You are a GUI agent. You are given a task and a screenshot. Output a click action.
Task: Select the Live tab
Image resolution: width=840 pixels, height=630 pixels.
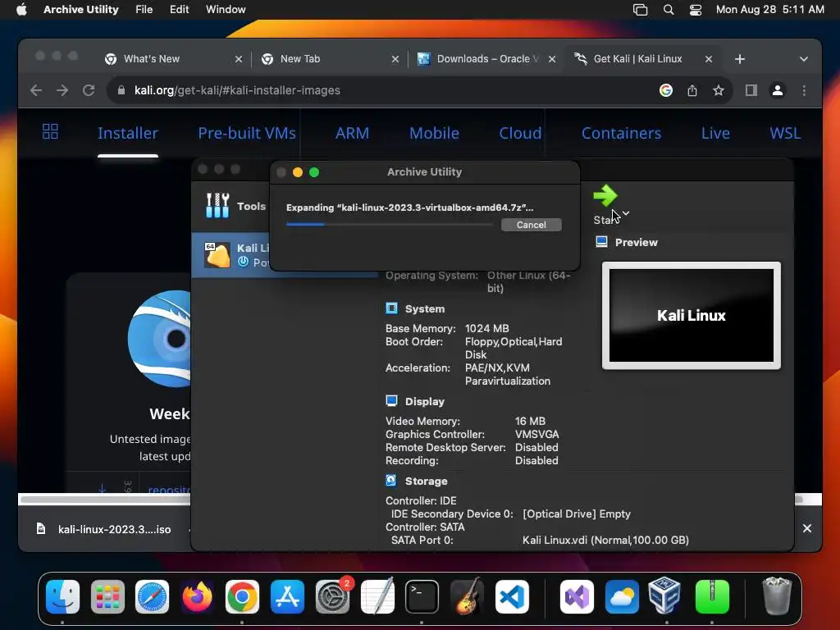(x=715, y=133)
